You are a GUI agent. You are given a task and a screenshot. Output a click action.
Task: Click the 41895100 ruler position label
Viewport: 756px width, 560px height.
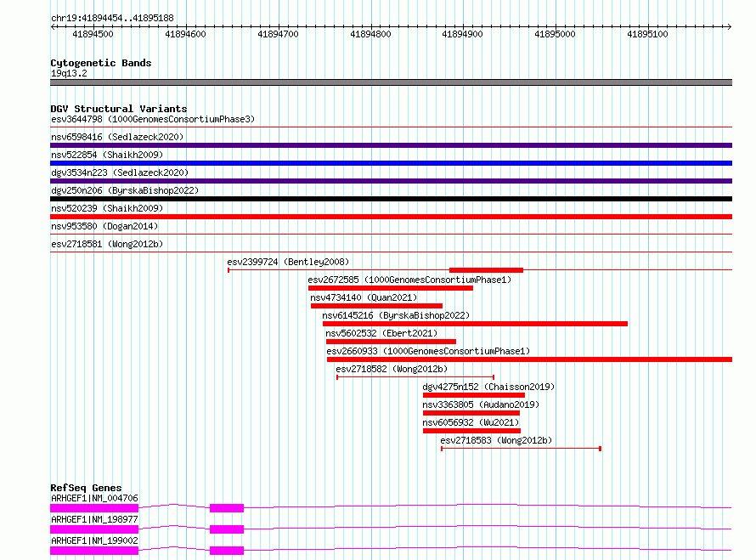tap(647, 34)
